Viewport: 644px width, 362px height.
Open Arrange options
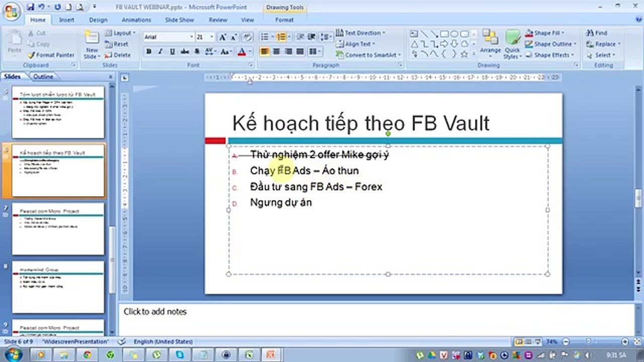click(490, 43)
